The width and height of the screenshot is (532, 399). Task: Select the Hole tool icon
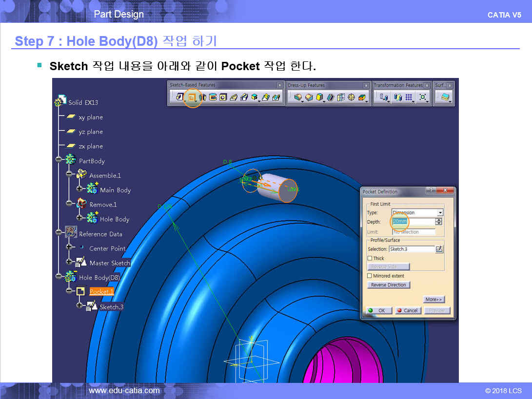[x=223, y=97]
